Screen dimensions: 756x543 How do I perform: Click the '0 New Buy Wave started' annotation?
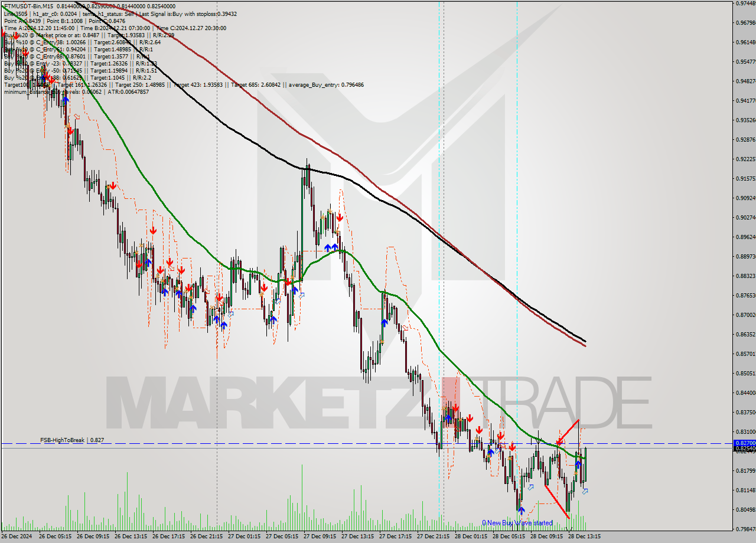click(x=517, y=523)
